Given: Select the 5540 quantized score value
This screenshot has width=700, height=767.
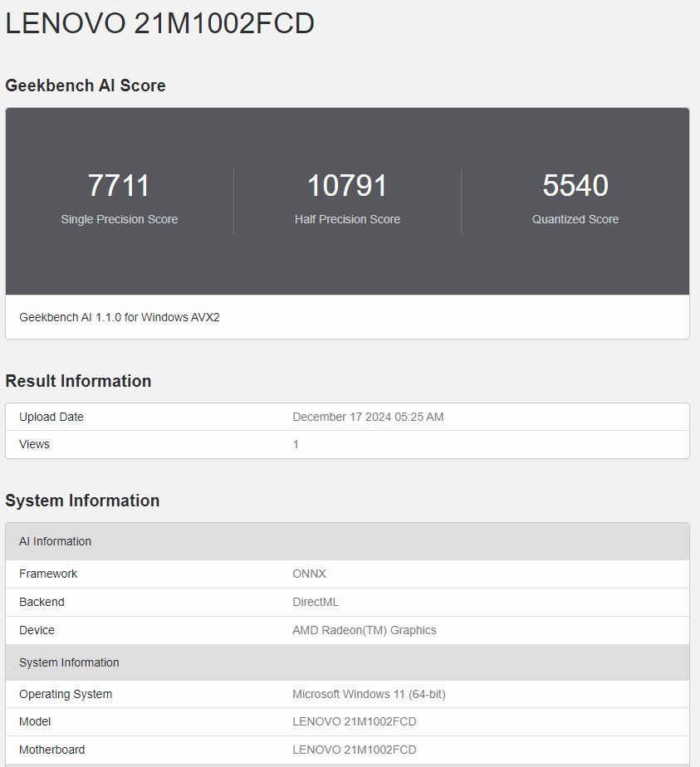Looking at the screenshot, I should [x=575, y=185].
